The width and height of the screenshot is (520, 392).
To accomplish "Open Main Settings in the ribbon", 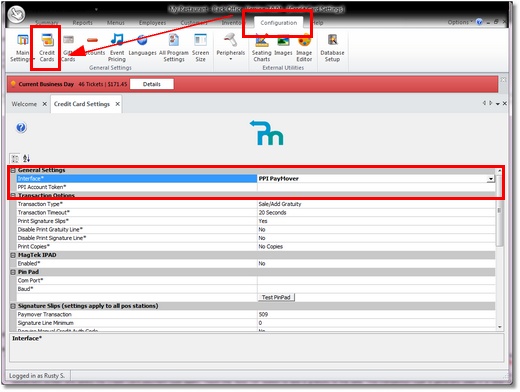I will coord(21,48).
